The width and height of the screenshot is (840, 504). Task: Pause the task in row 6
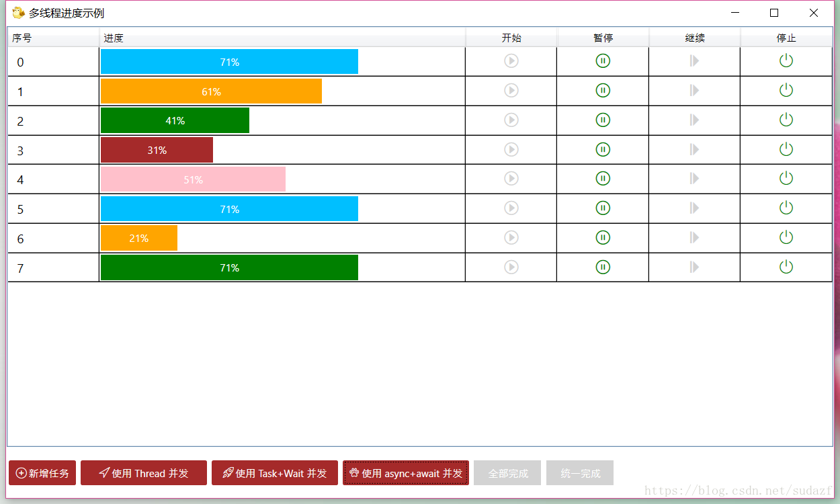coord(603,237)
